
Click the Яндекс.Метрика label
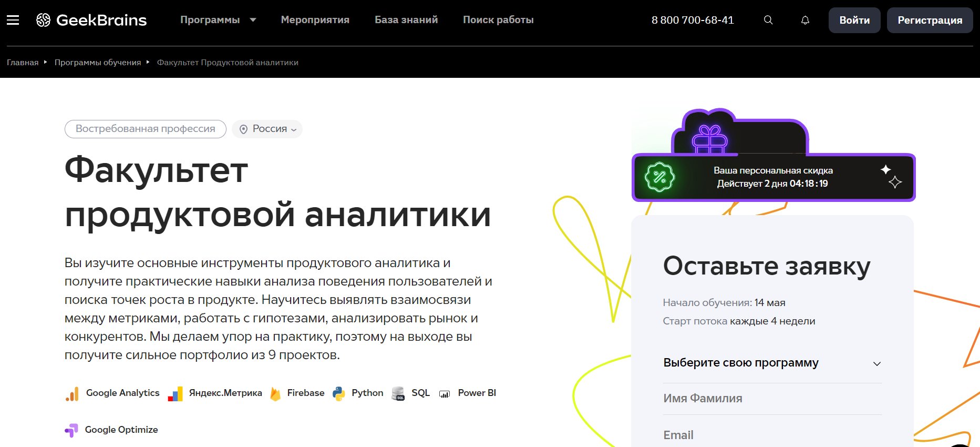coord(225,393)
